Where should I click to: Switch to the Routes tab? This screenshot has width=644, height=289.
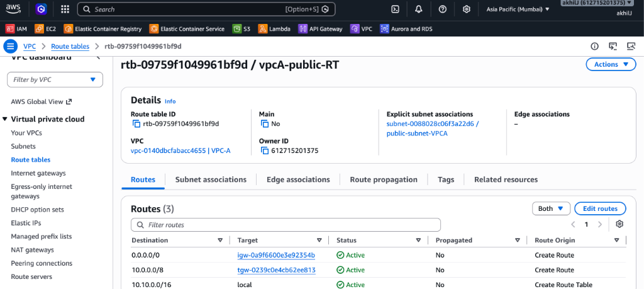(143, 179)
